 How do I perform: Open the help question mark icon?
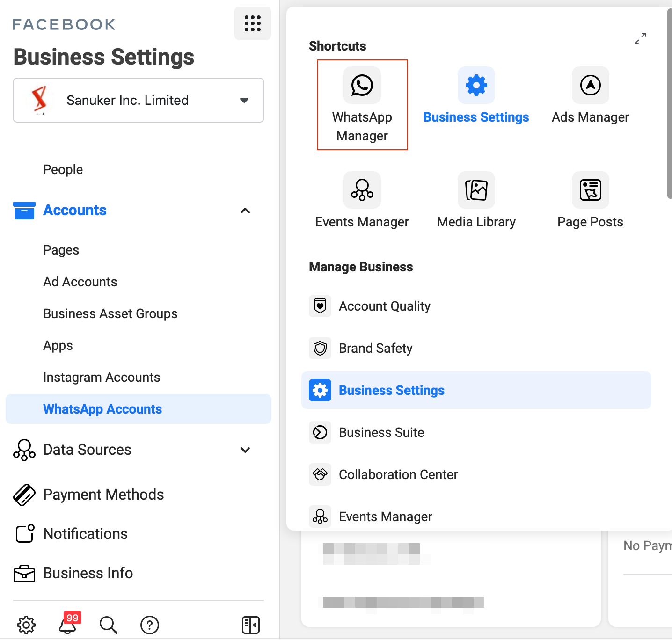tap(150, 625)
